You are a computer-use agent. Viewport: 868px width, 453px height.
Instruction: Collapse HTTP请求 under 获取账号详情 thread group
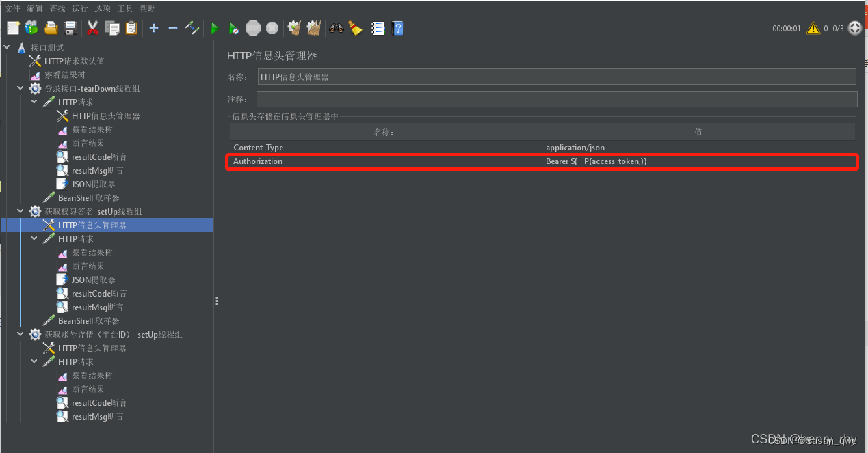click(x=34, y=361)
